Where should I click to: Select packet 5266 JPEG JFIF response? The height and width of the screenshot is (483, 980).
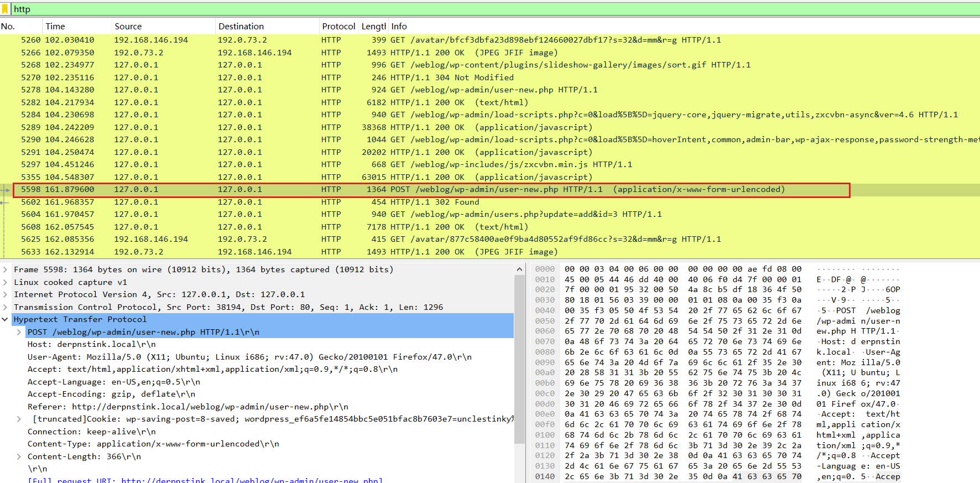pos(490,53)
